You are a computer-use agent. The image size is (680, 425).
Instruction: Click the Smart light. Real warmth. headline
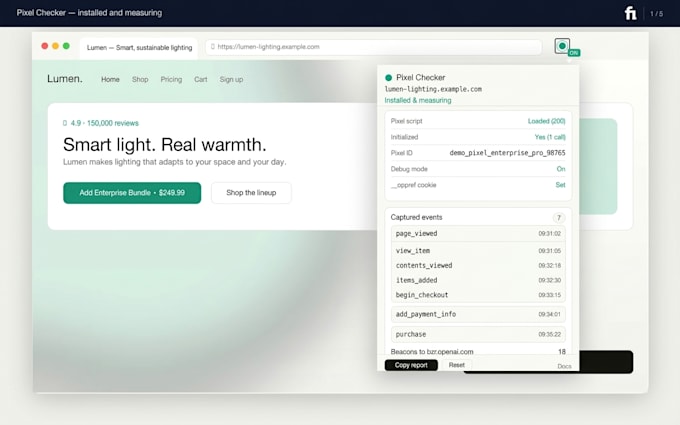pos(164,145)
